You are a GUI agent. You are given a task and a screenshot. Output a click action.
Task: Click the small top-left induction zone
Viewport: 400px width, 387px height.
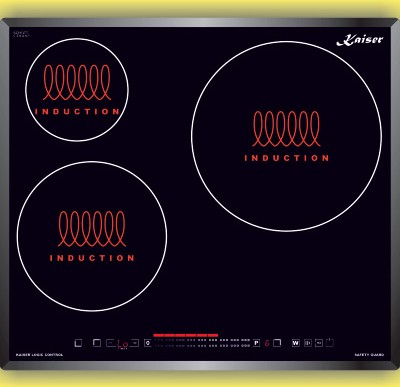77,90
